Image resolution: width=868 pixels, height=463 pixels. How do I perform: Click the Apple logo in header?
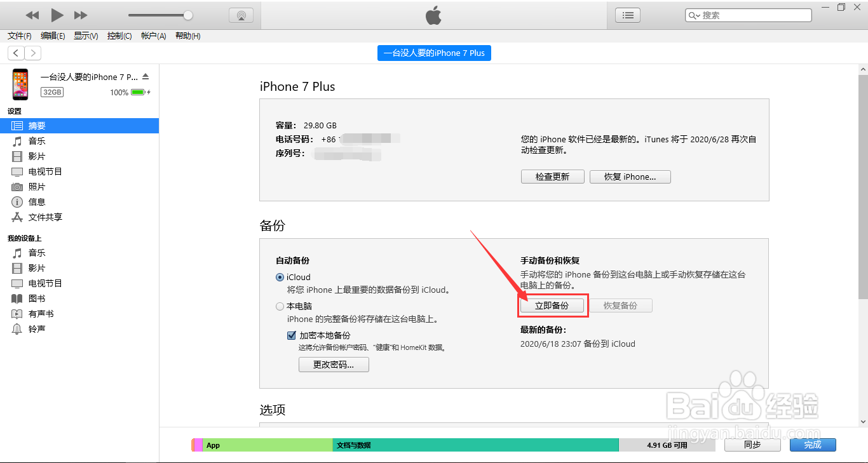pyautogui.click(x=433, y=15)
